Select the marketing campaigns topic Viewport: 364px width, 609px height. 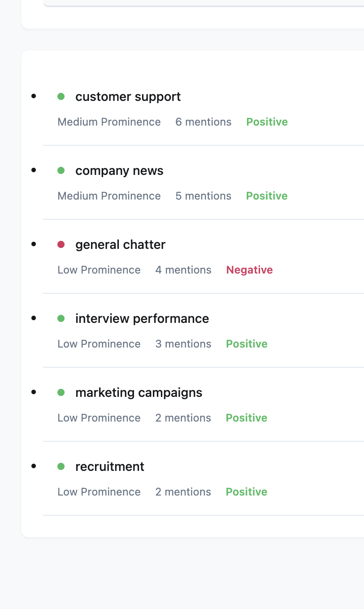[x=139, y=393]
